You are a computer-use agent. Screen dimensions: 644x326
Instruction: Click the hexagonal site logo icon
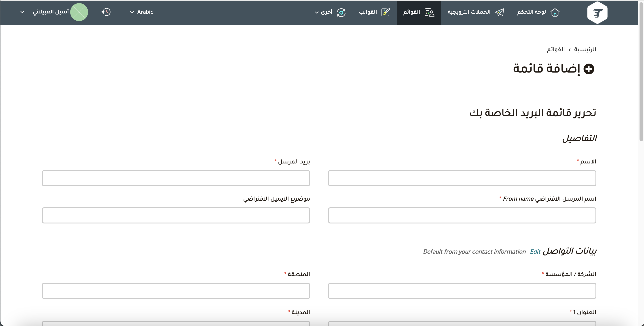tap(597, 13)
